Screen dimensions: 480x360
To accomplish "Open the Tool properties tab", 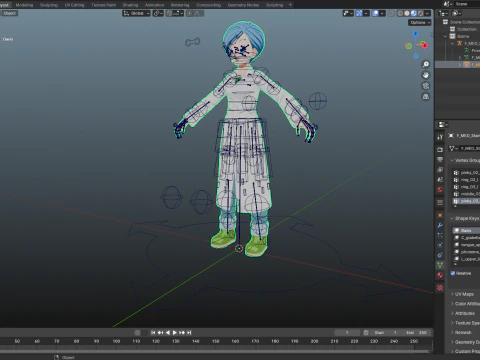I will point(440,137).
